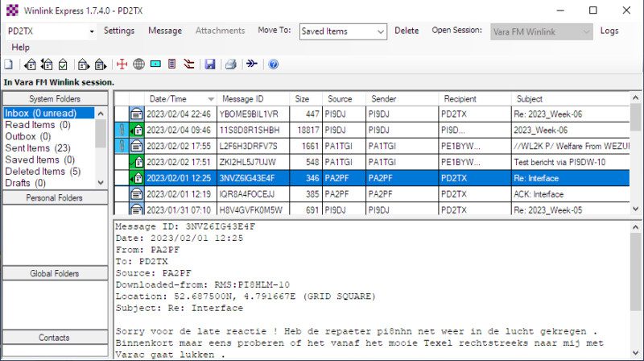Open the Settings menu
This screenshot has height=361, width=644.
click(x=119, y=31)
